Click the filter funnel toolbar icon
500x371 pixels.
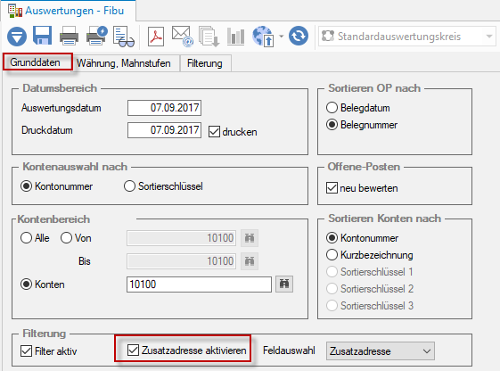(17, 36)
